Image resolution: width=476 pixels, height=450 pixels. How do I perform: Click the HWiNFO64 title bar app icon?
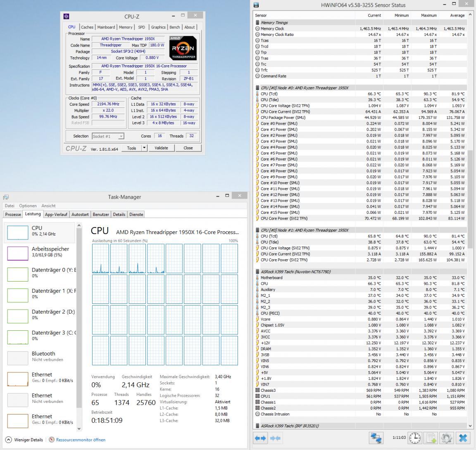(x=256, y=5)
